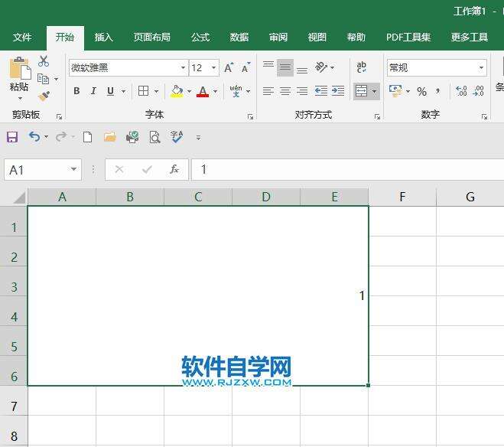Open the 公式 ribbon tab
This screenshot has width=504, height=447.
[200, 38]
